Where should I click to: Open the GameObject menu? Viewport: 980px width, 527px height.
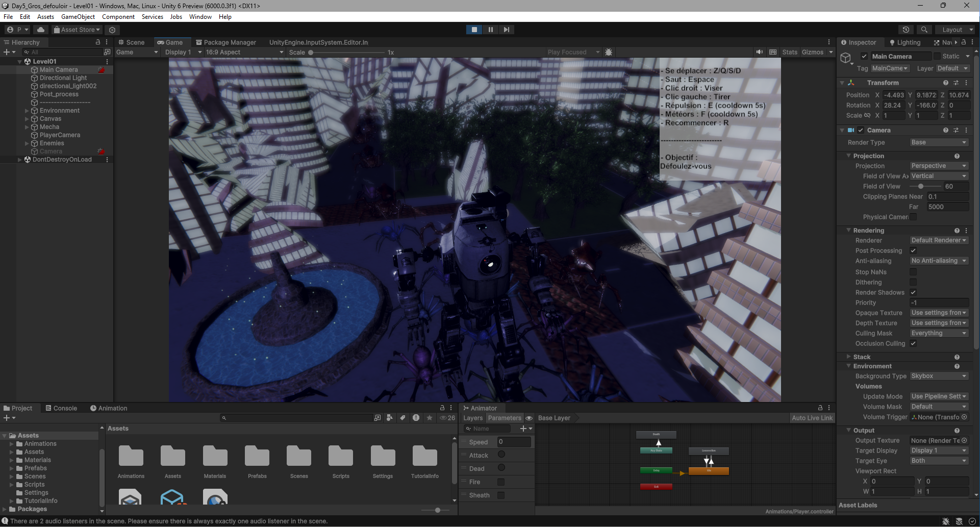78,17
